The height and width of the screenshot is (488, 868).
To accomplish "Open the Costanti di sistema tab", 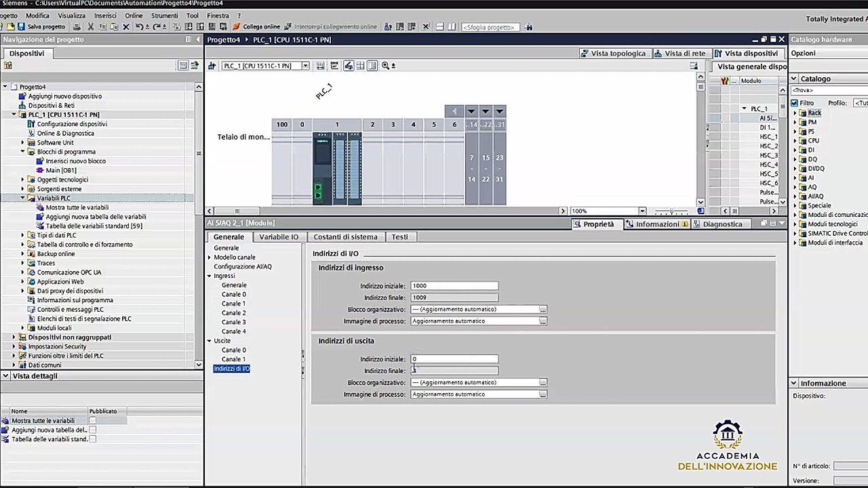I will (x=345, y=237).
